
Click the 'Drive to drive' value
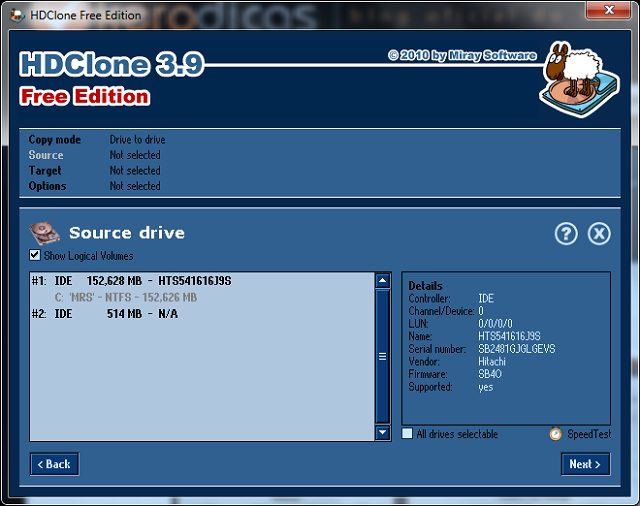138,140
